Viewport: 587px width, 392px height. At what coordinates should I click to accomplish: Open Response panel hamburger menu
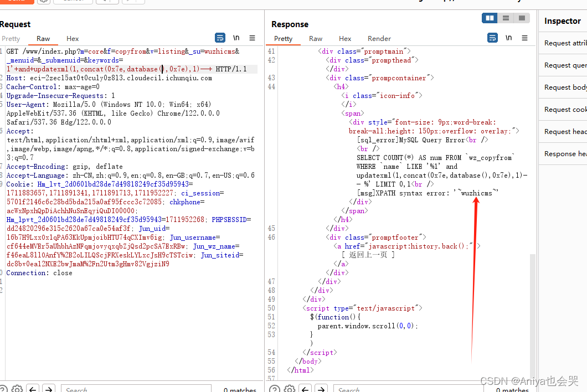525,38
